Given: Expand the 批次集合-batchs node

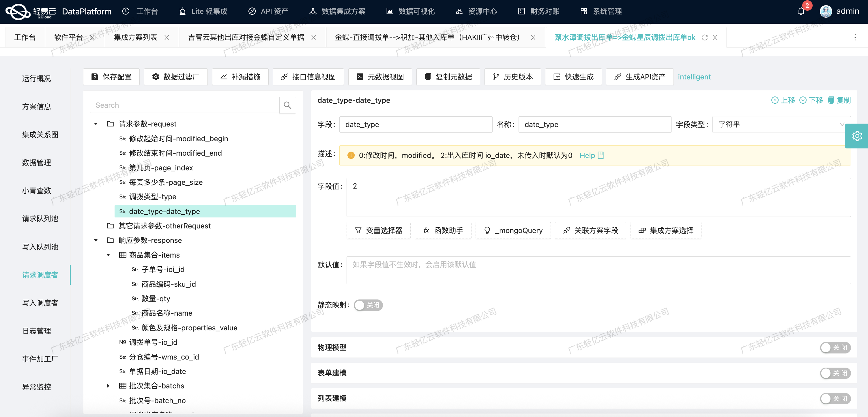Looking at the screenshot, I should (x=108, y=386).
